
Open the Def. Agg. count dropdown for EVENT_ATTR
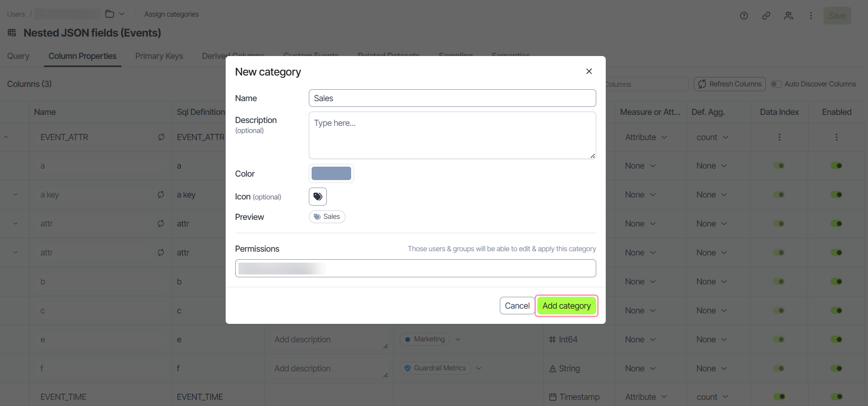tap(712, 137)
